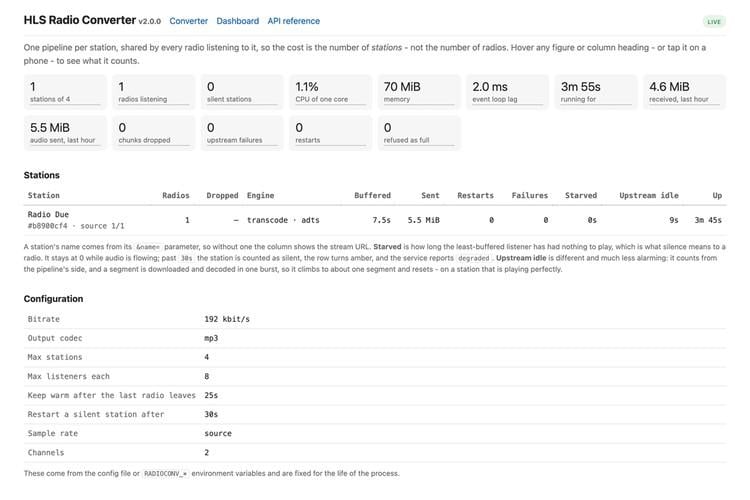Select the Channels row label

pyautogui.click(x=45, y=453)
